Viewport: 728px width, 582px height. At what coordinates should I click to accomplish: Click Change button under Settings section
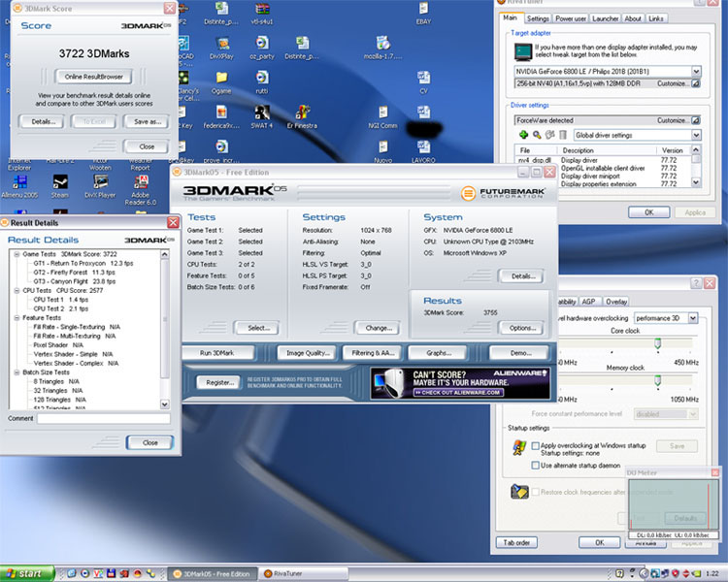379,328
